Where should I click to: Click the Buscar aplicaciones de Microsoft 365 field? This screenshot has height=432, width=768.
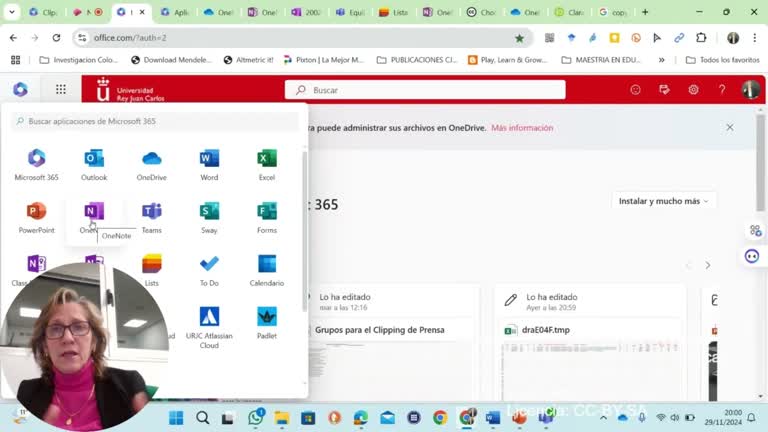(x=155, y=121)
